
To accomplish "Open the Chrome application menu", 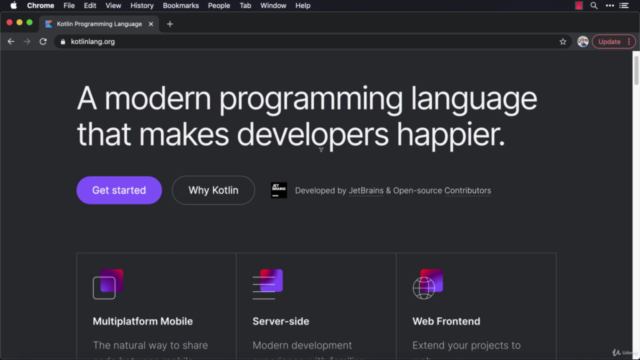I will coord(40,6).
